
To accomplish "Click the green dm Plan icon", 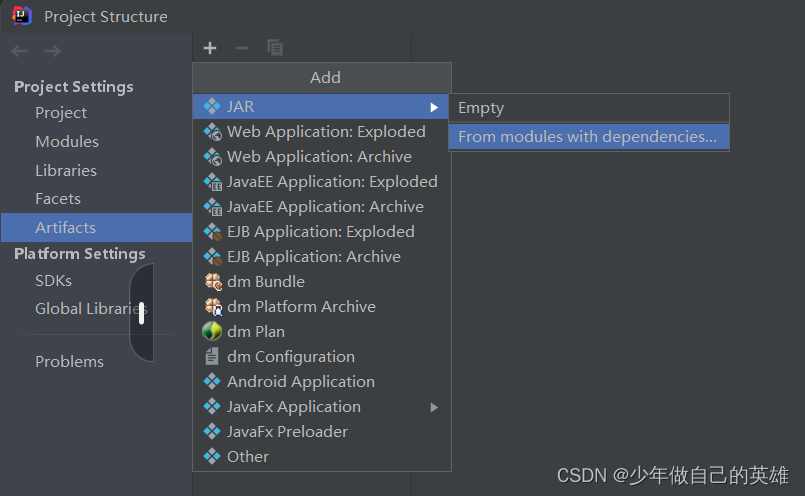I will click(212, 332).
